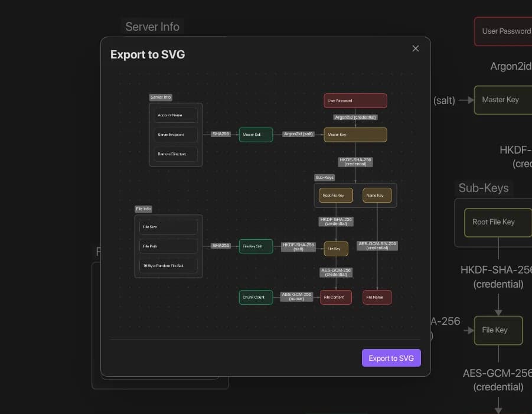Select Account Name node in export preview

click(175, 115)
